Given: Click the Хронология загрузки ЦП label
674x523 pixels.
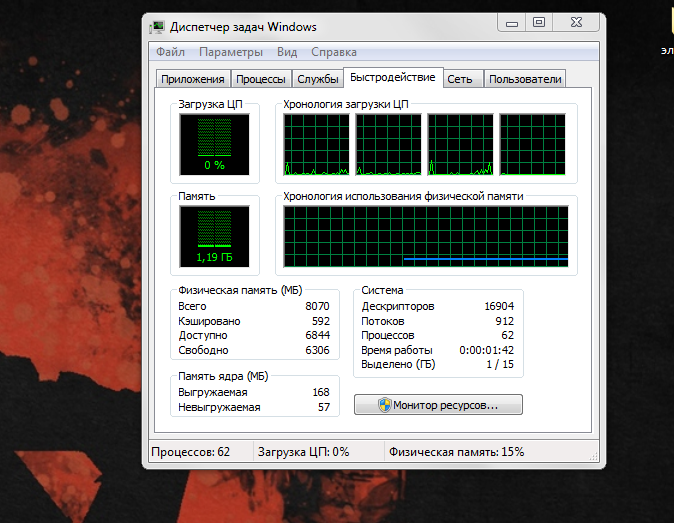Looking at the screenshot, I should click(x=346, y=104).
